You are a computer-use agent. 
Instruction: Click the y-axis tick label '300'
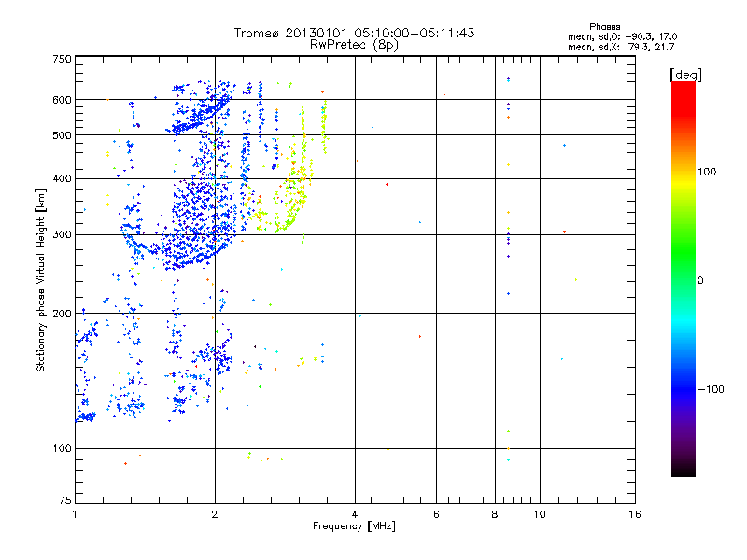[x=62, y=235]
